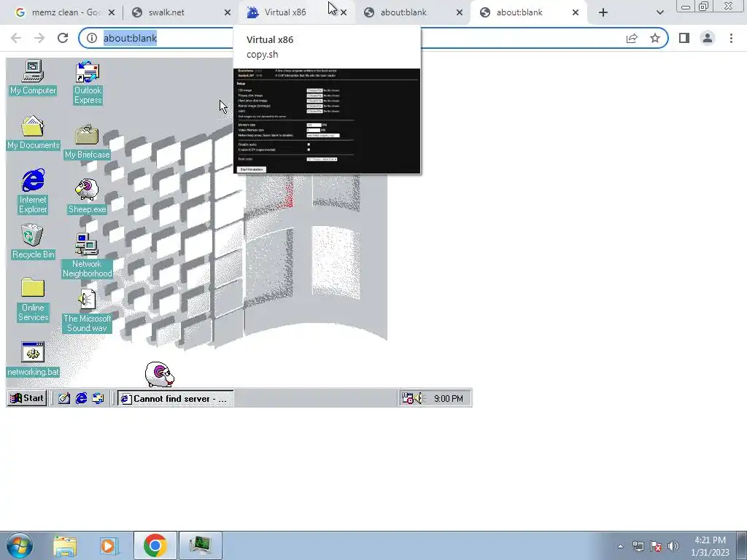Go back in Chrome
Viewport: 747px width, 560px height.
(x=16, y=38)
